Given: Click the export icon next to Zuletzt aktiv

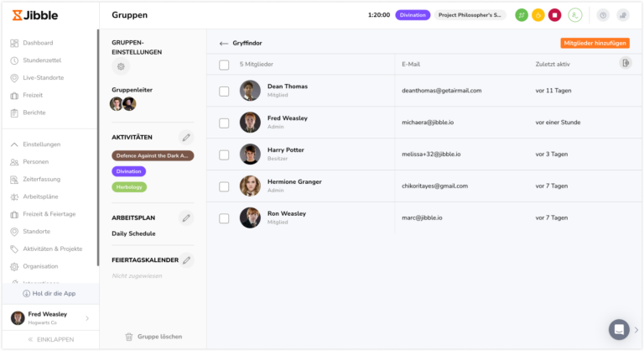Looking at the screenshot, I should click(x=626, y=63).
